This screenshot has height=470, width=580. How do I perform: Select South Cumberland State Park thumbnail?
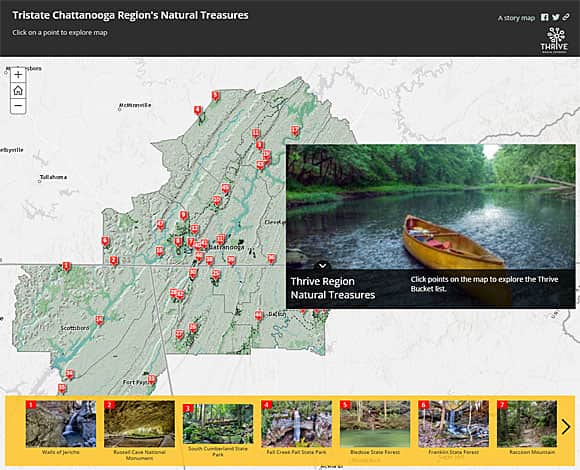(x=218, y=424)
